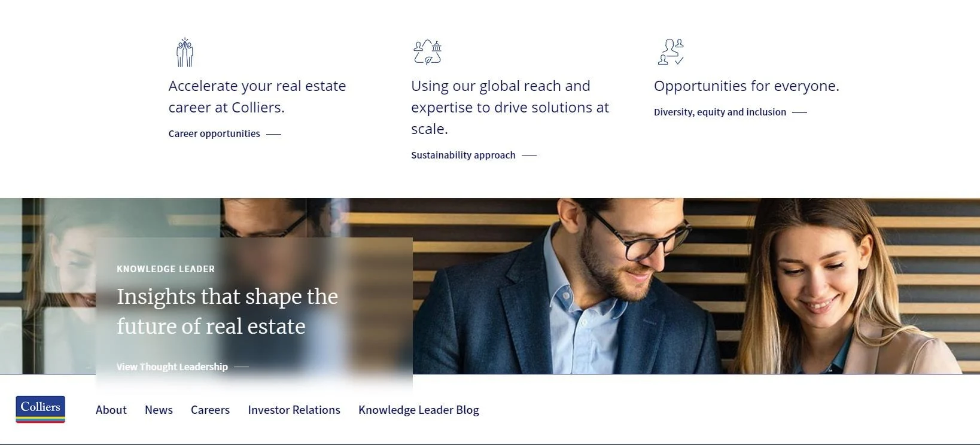Open About in the footer navigation
Image resolution: width=980 pixels, height=445 pixels.
coord(111,410)
